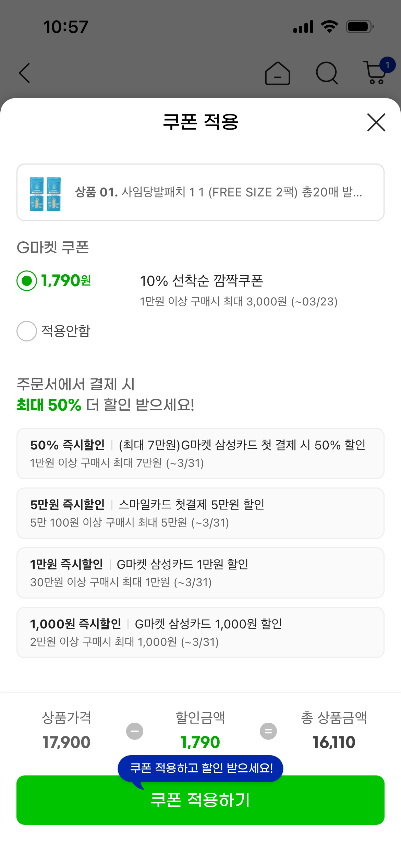Open the shopping cart icon
This screenshot has height=868, width=401.
pos(376,73)
